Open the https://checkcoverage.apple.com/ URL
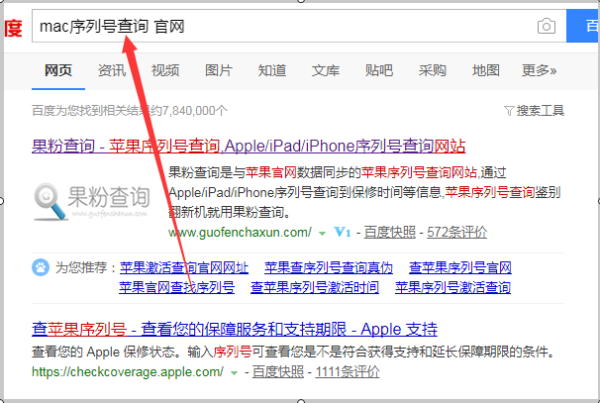Viewport: 600px width, 403px height. (x=128, y=372)
